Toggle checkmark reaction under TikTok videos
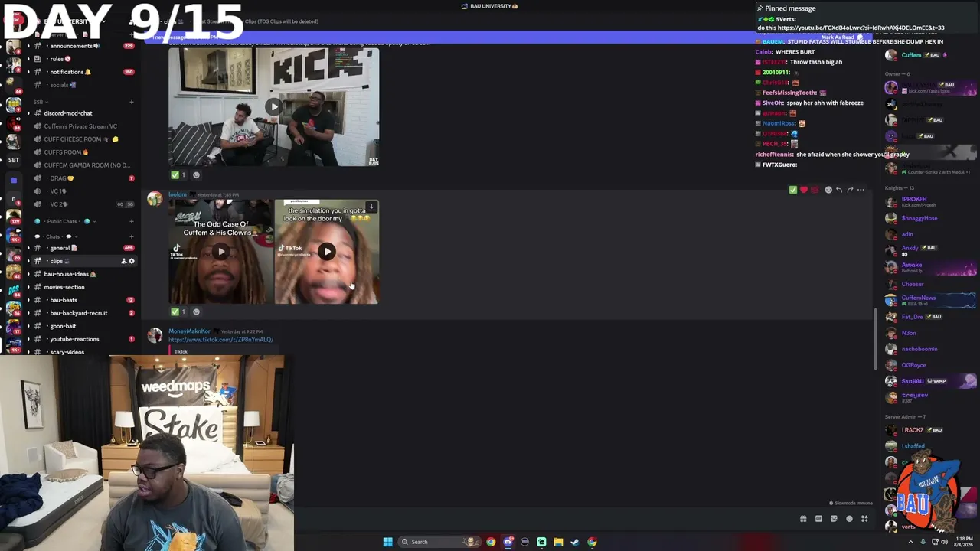 tap(178, 311)
